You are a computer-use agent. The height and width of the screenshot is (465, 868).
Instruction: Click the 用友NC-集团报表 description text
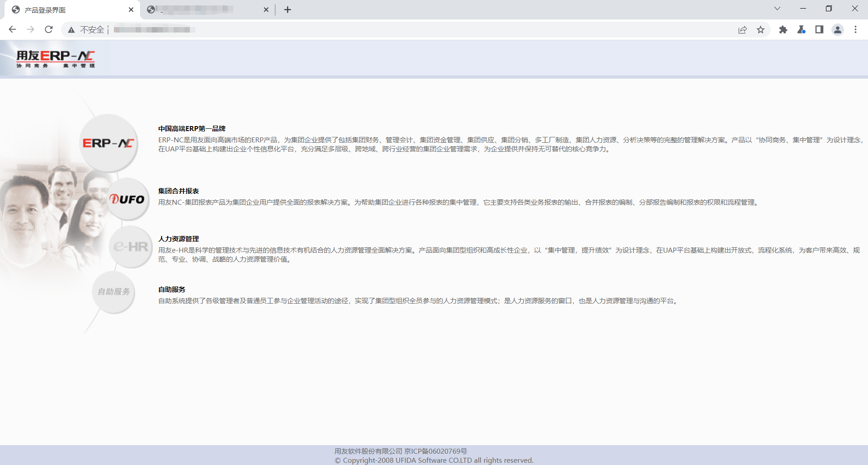pyautogui.click(x=459, y=202)
